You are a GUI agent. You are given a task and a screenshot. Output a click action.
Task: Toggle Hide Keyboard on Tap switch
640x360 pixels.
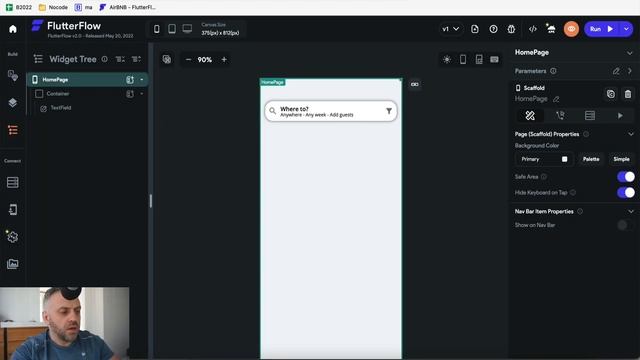coord(626,192)
